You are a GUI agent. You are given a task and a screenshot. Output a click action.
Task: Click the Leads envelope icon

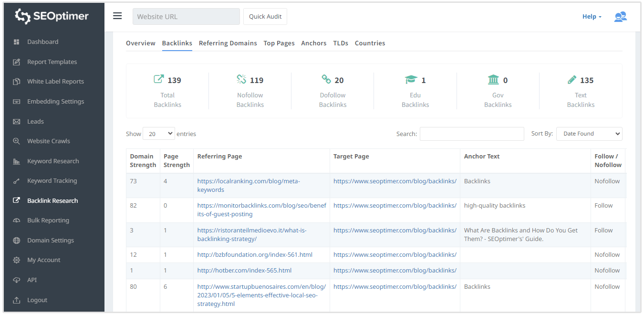click(17, 122)
